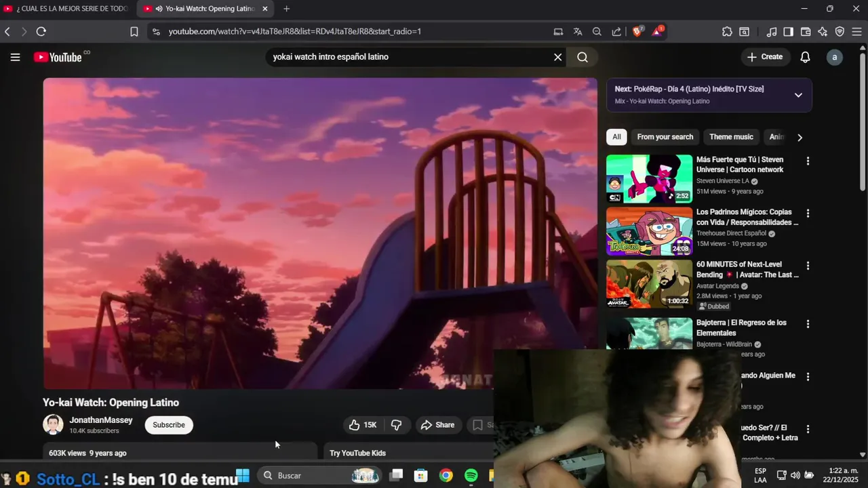Open the YouTube hamburger guide menu
This screenshot has height=488, width=868.
[x=15, y=57]
